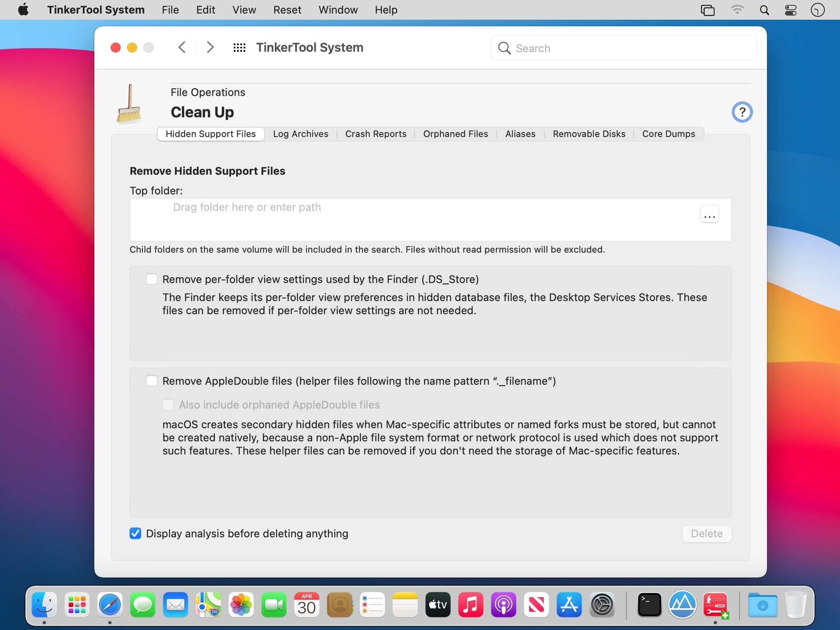Open Podcasts from the Dock

pyautogui.click(x=504, y=605)
